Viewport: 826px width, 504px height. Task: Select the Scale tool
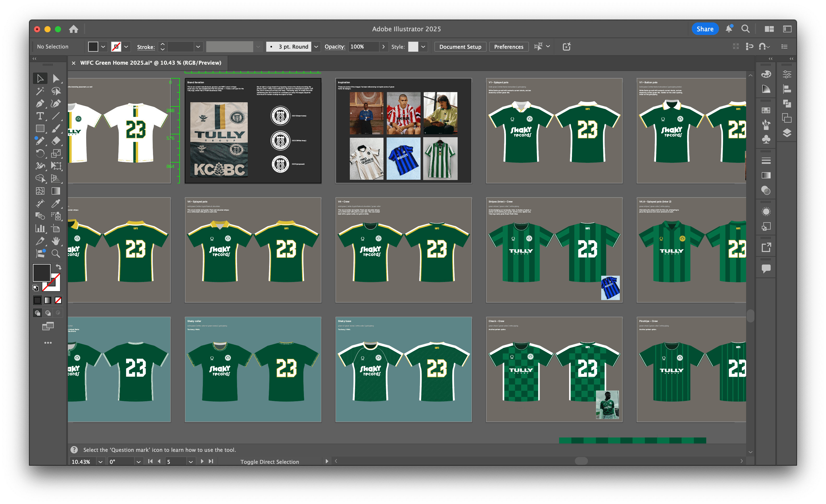(56, 154)
